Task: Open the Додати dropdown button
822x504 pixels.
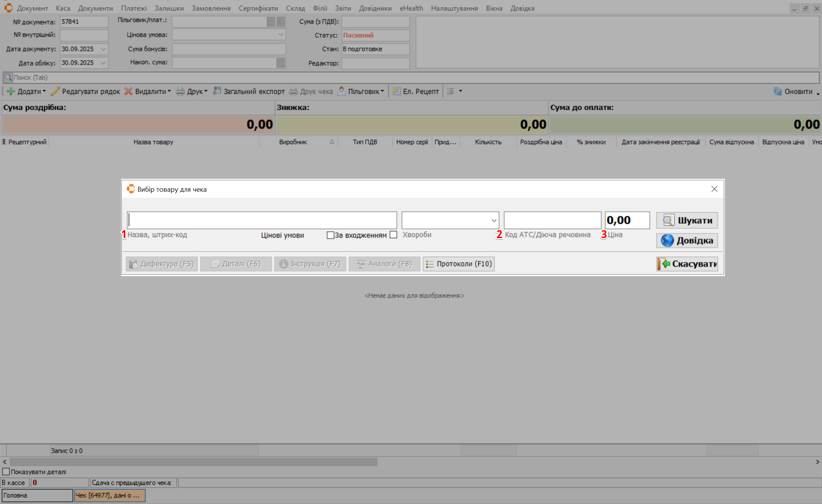Action: (x=27, y=91)
